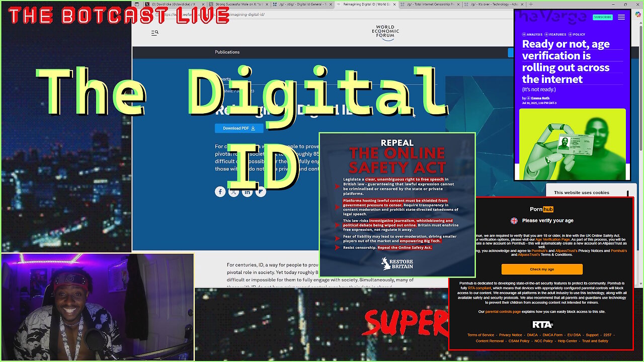
Task: Click the RTA logo
Action: [542, 324]
